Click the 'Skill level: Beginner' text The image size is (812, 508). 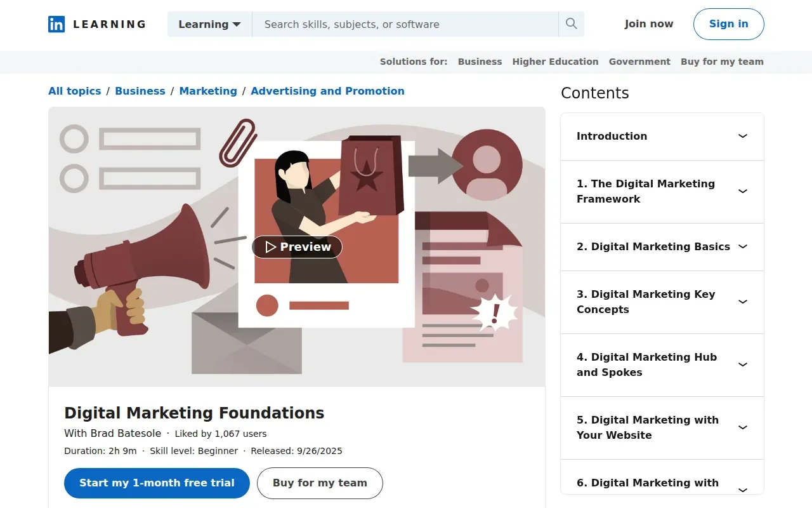(x=194, y=451)
